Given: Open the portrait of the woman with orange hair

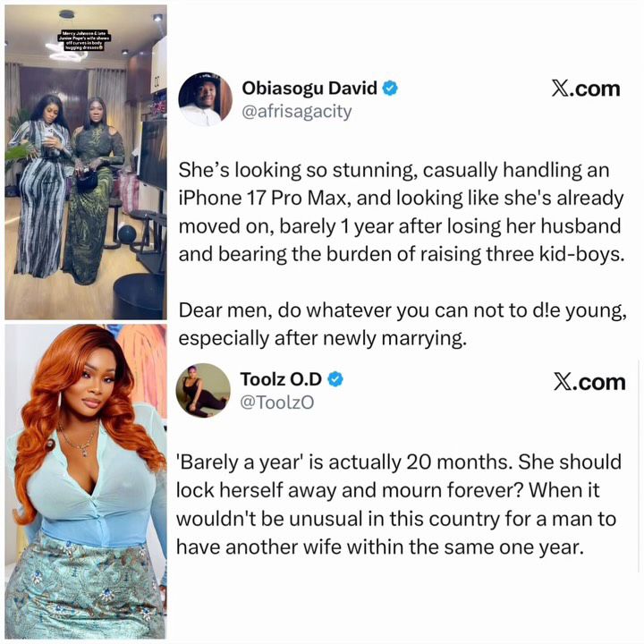Looking at the screenshot, I should 86,481.
